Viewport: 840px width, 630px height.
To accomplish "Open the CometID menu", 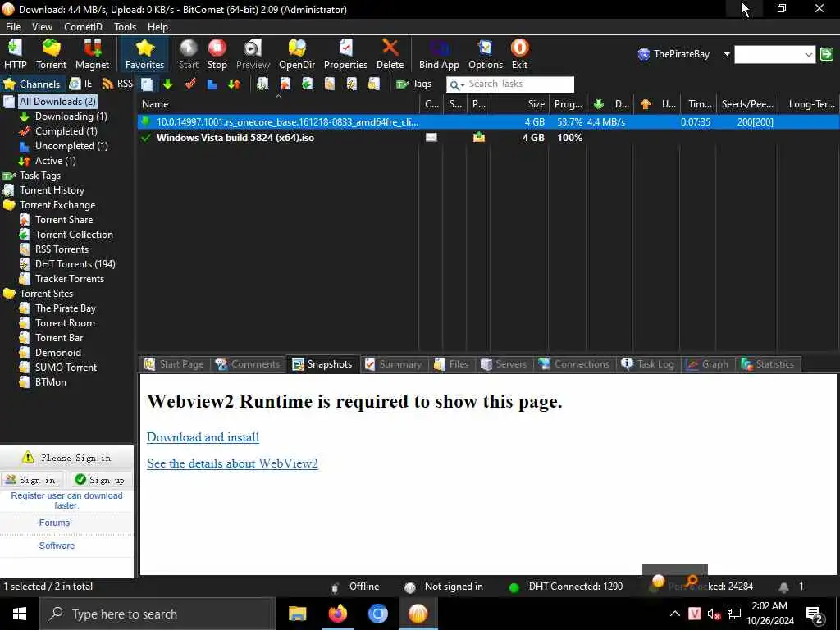I will (83, 27).
